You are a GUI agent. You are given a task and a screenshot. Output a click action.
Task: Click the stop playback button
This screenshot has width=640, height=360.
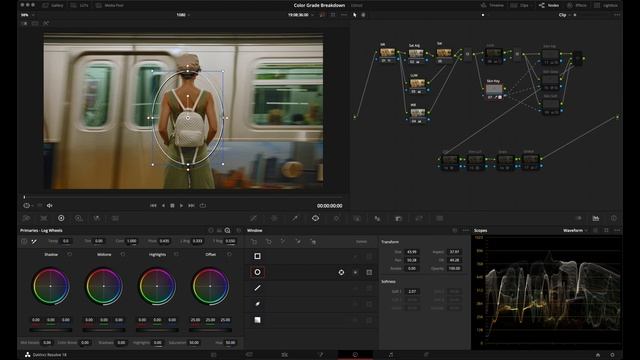(172, 206)
